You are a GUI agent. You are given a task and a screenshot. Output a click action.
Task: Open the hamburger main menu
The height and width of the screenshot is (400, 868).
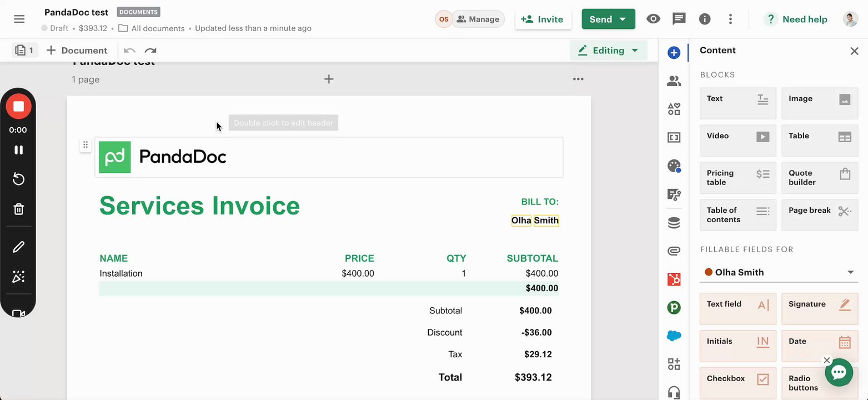(19, 19)
